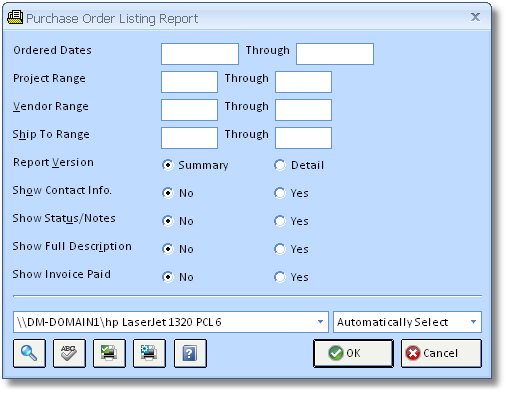The image size is (506, 393).
Task: Focus the Project Range through field
Action: click(303, 82)
